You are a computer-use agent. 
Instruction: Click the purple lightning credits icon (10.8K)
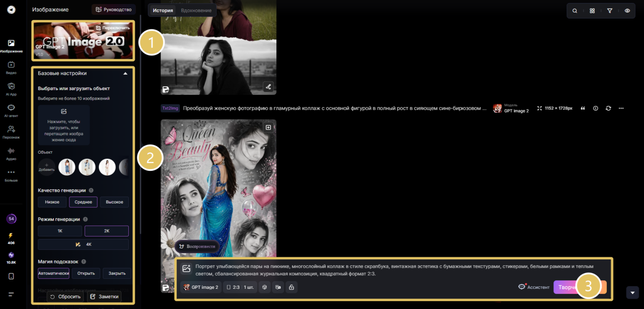point(11,254)
